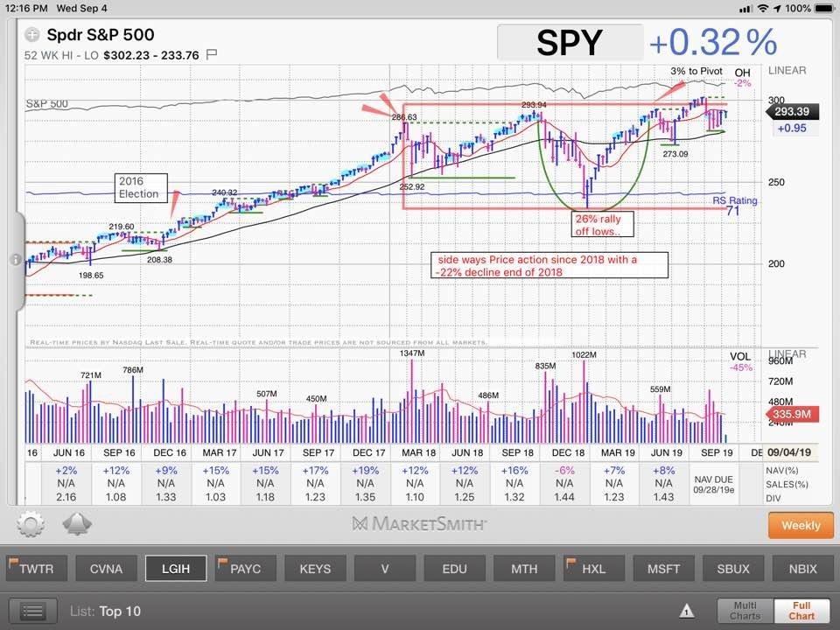840x630 pixels.
Task: Open CVNA from the list
Action: pyautogui.click(x=106, y=569)
